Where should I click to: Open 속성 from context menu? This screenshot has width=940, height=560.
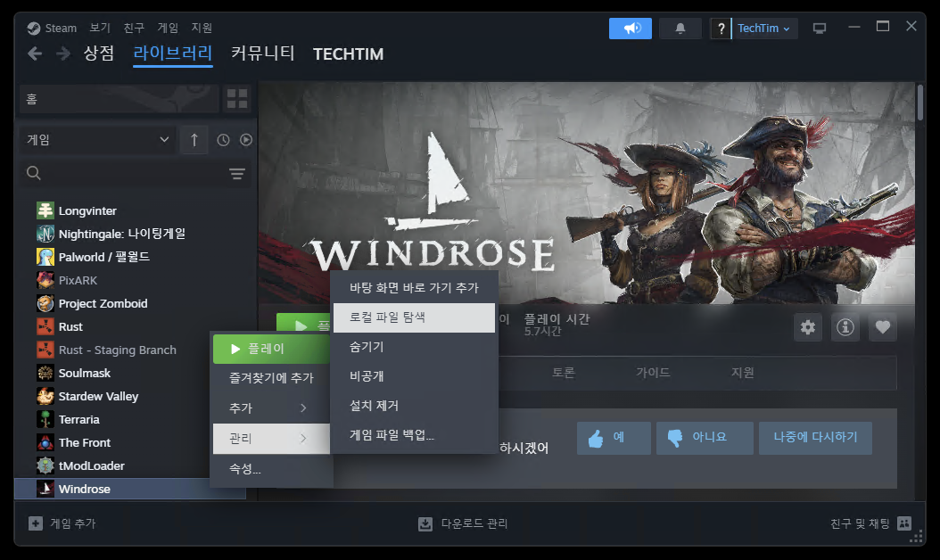coord(271,469)
